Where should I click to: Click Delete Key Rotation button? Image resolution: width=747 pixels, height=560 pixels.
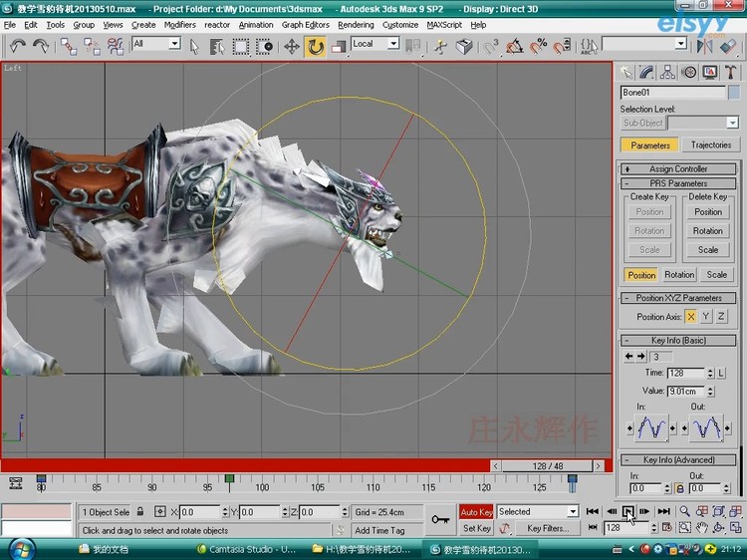(707, 231)
